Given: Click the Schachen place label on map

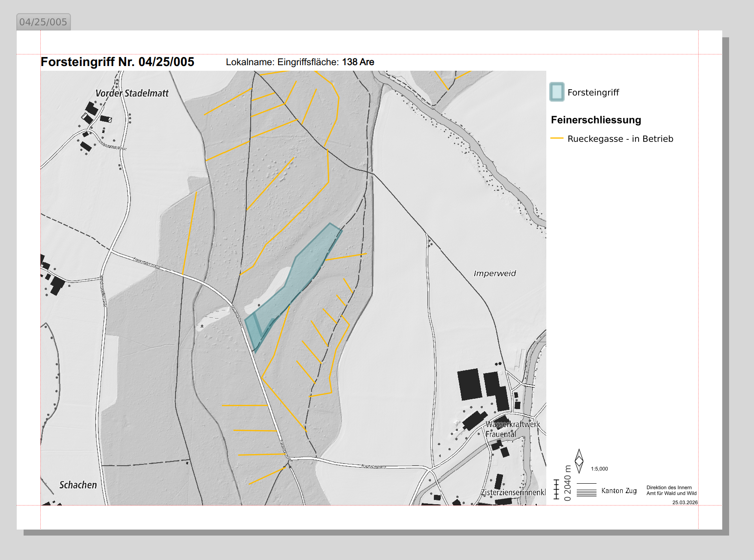Looking at the screenshot, I should click(x=78, y=485).
